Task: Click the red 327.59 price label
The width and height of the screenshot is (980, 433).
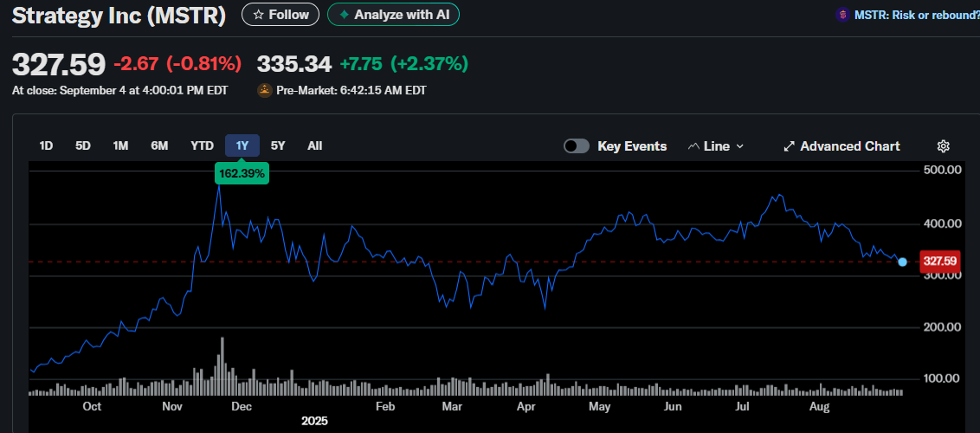Action: click(939, 261)
